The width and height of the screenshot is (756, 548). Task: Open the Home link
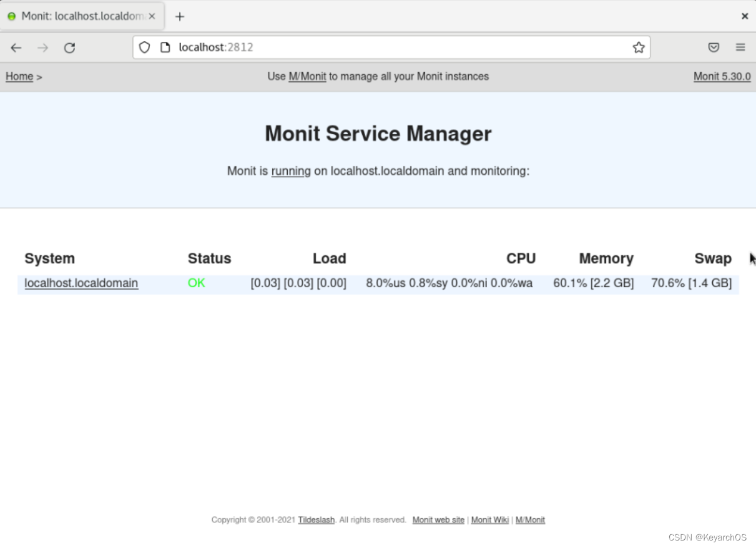(x=19, y=76)
